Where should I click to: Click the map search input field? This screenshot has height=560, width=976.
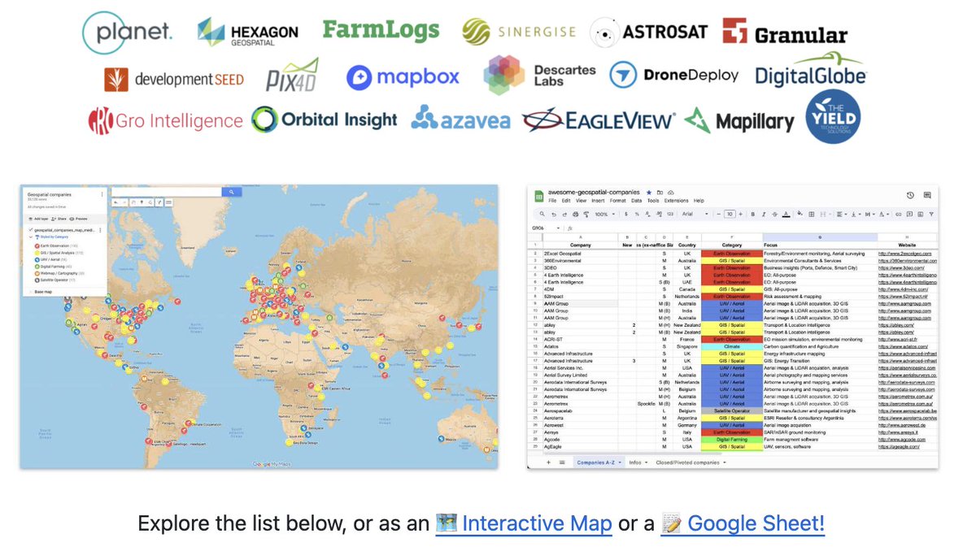[x=168, y=192]
